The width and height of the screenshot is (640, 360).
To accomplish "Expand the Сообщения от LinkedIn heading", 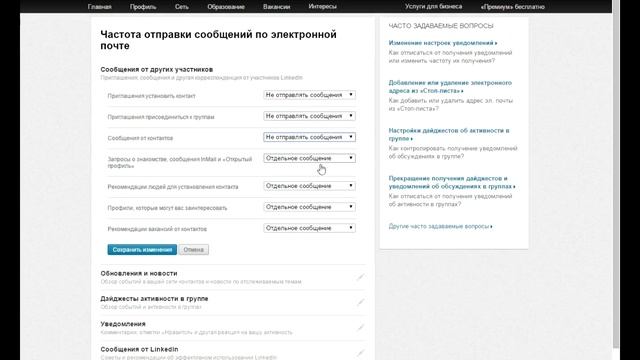I will tap(139, 349).
